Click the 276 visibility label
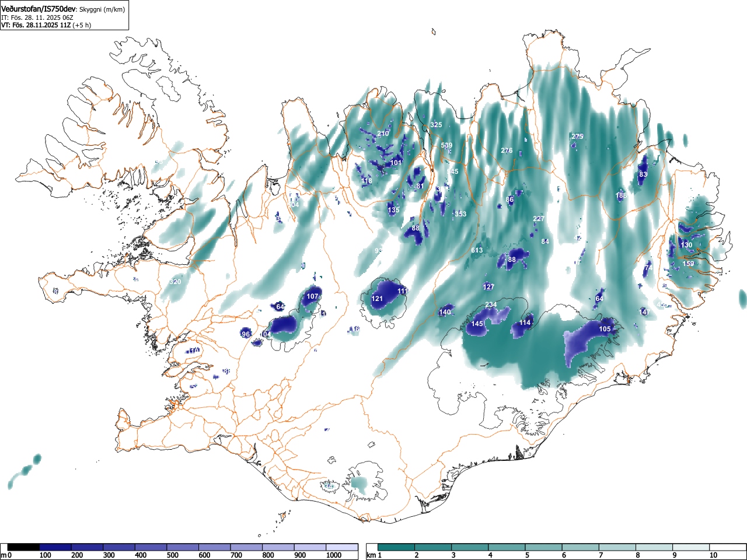The height and width of the screenshot is (560, 747). coord(507,150)
